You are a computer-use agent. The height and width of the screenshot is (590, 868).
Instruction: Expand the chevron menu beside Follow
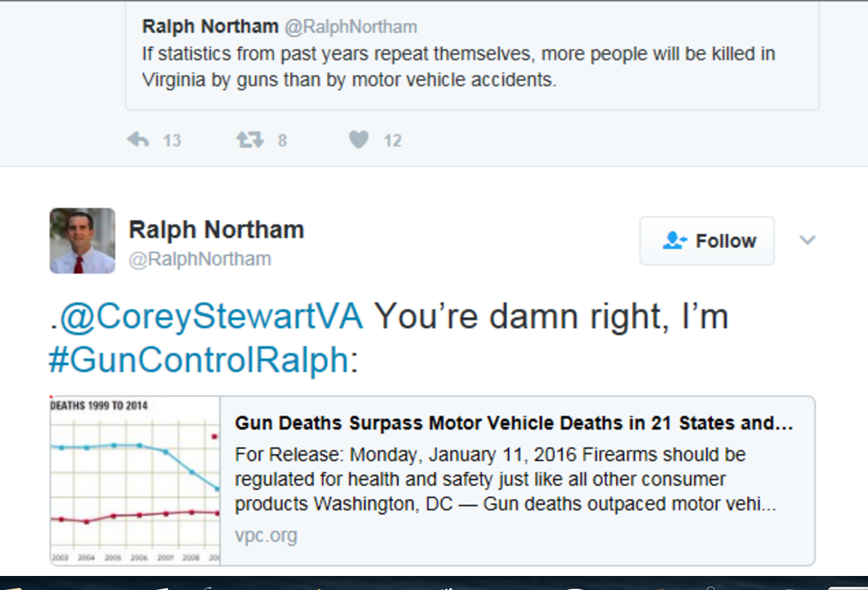[x=807, y=240]
